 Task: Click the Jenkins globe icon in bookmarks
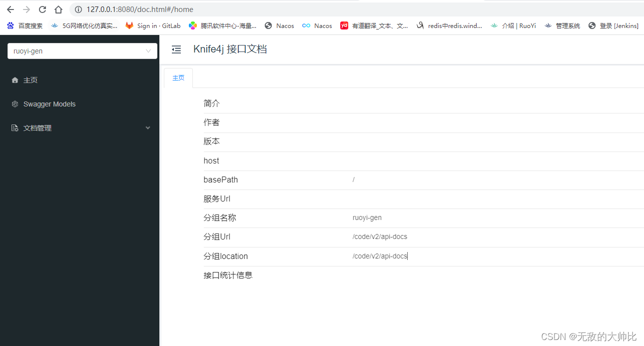[x=592, y=25]
